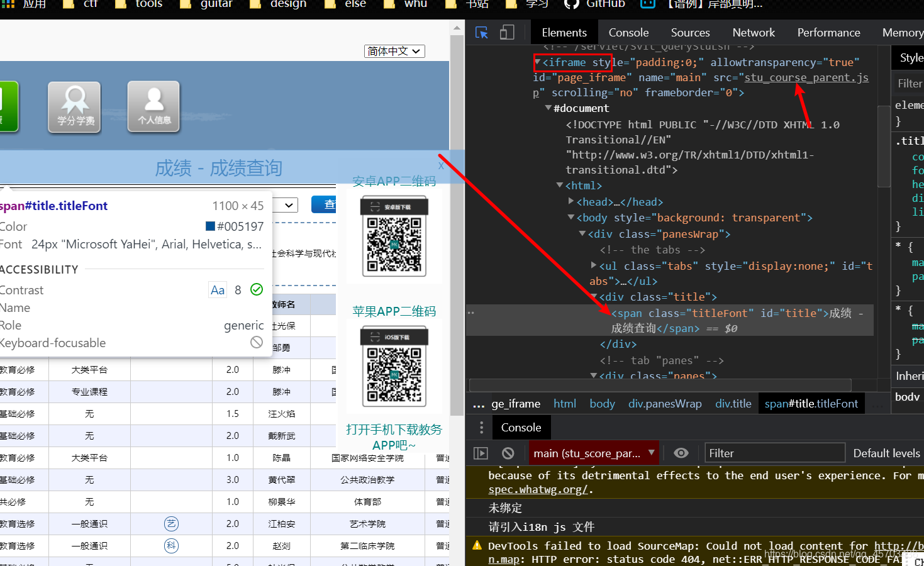Click the 汪火焰 teacher cell

(x=282, y=414)
